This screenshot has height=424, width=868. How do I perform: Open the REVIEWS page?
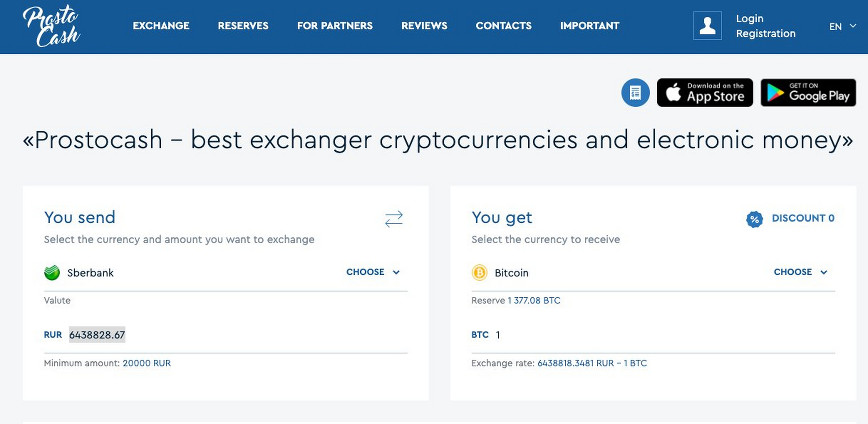coord(424,26)
